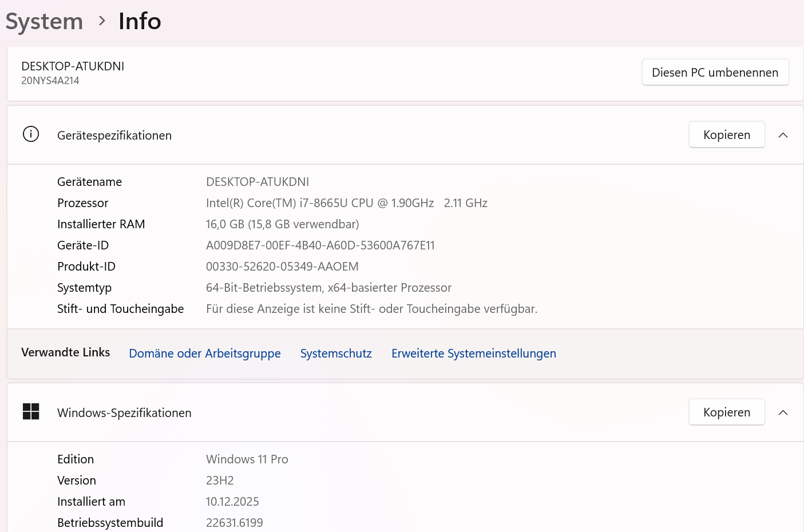Click the Betriebssystembuild label
The image size is (804, 532).
pyautogui.click(x=110, y=523)
